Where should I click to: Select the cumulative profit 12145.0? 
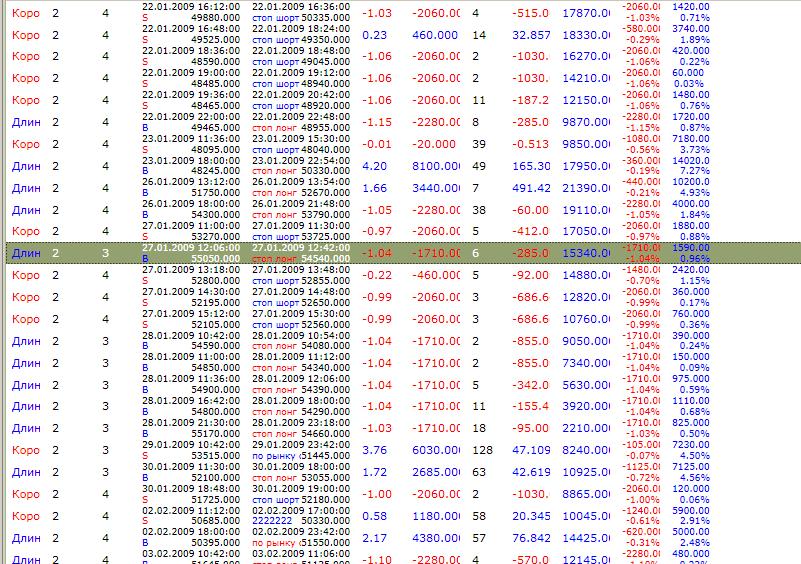[586, 559]
